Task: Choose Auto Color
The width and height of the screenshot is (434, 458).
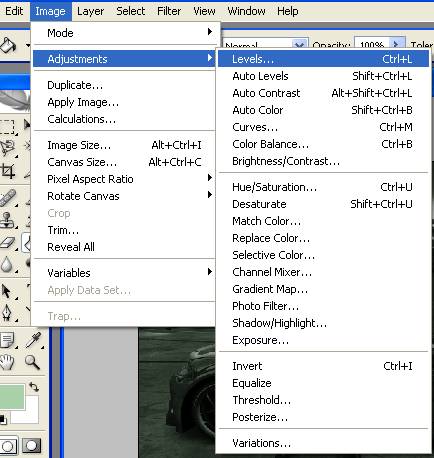Action: coord(323,110)
